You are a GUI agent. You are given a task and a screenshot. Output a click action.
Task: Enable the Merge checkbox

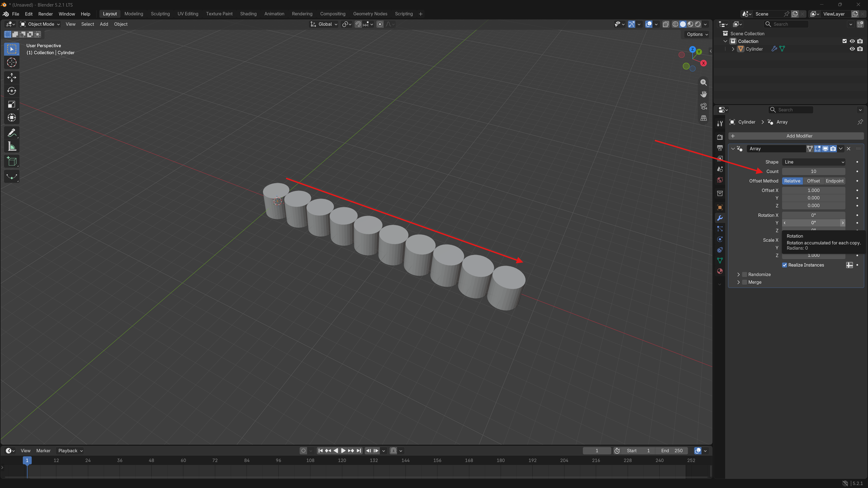(745, 282)
